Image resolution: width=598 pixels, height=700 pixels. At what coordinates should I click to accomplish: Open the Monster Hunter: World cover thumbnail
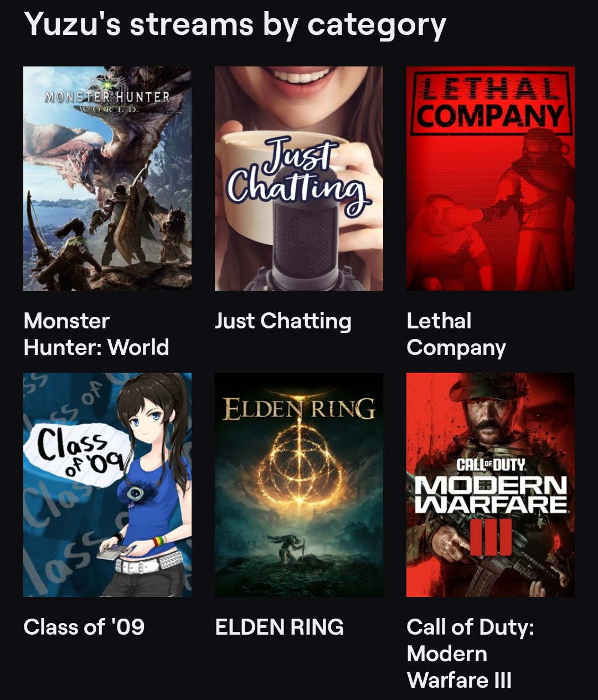click(x=107, y=178)
